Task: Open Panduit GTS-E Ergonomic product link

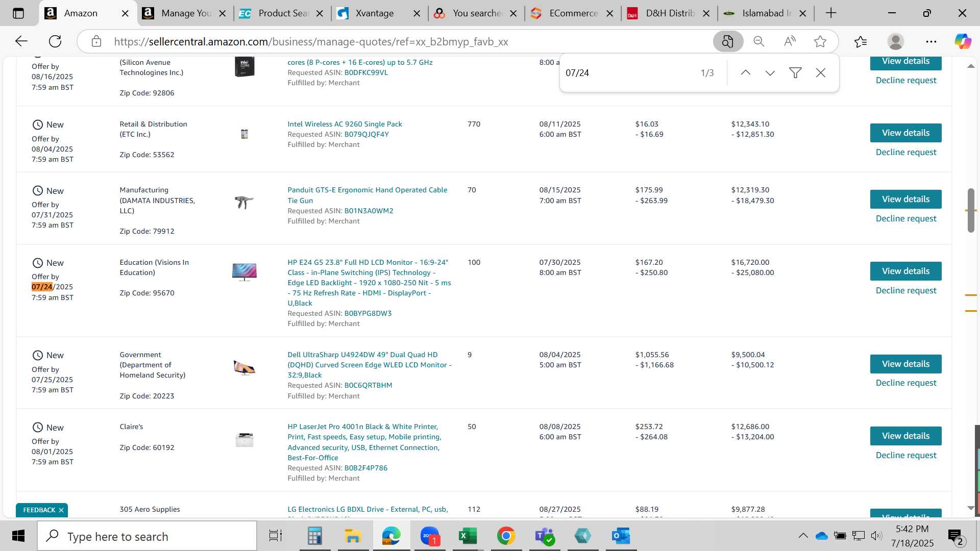Action: (367, 195)
